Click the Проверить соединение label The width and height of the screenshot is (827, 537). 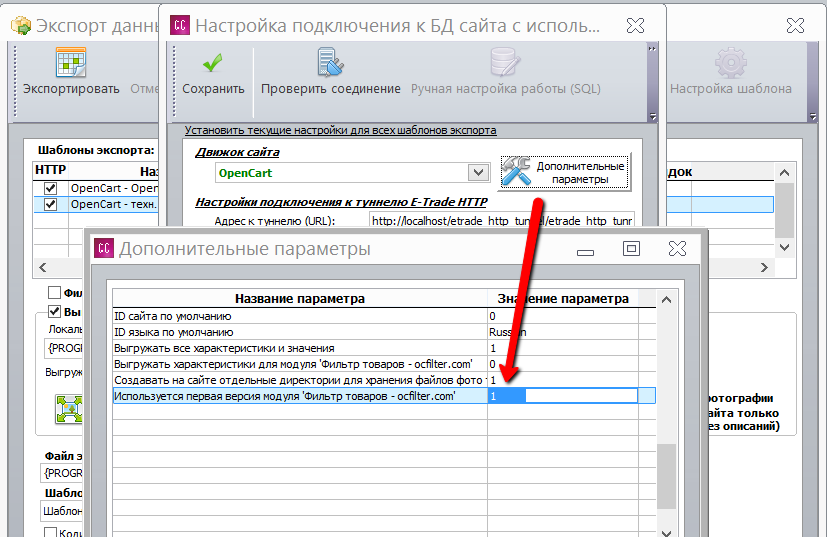[x=331, y=89]
